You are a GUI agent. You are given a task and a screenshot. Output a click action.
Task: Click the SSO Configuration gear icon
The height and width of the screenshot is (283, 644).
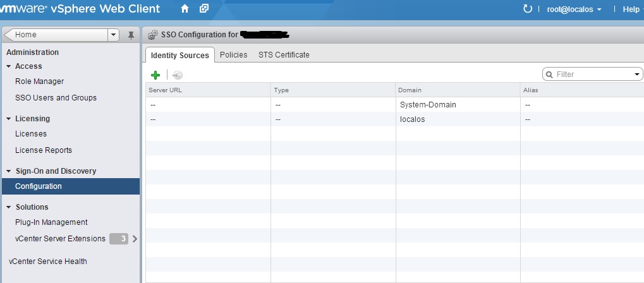[152, 35]
